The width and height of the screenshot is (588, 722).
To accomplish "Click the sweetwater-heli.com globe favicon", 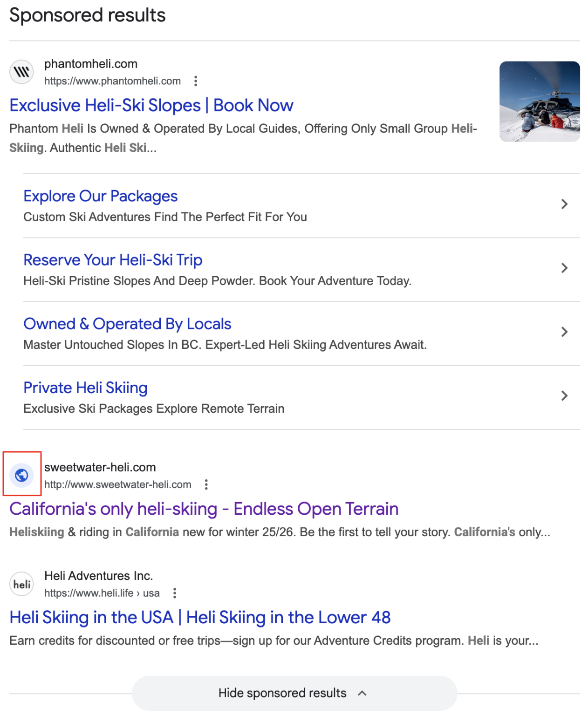I will pos(21,475).
